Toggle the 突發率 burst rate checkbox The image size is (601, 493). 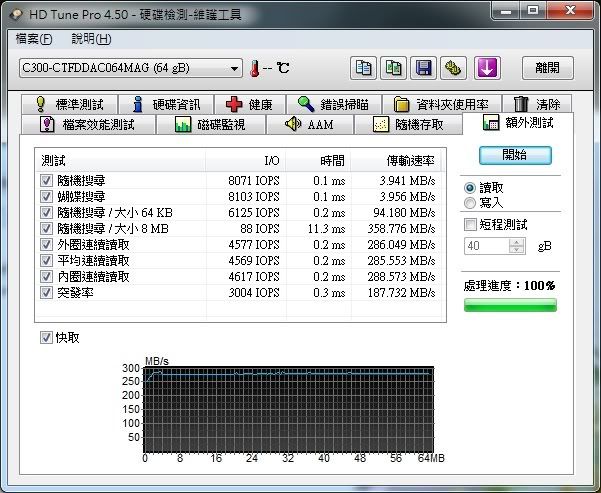point(46,293)
